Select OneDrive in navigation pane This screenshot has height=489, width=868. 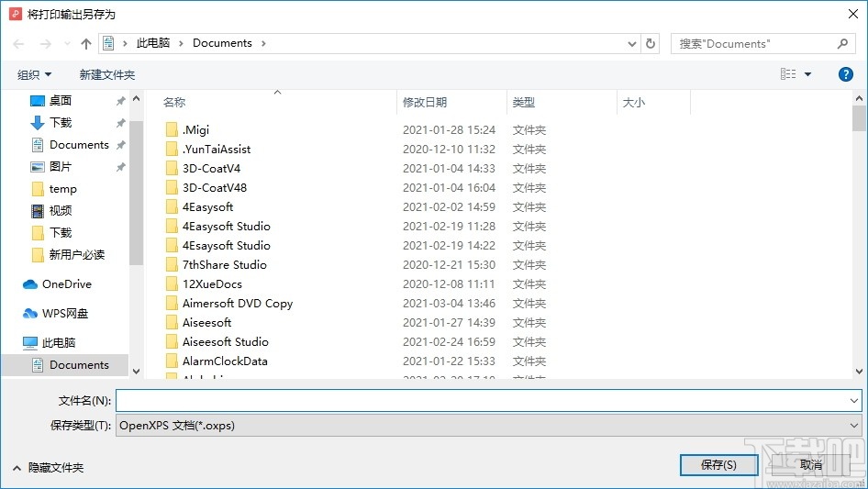(66, 284)
